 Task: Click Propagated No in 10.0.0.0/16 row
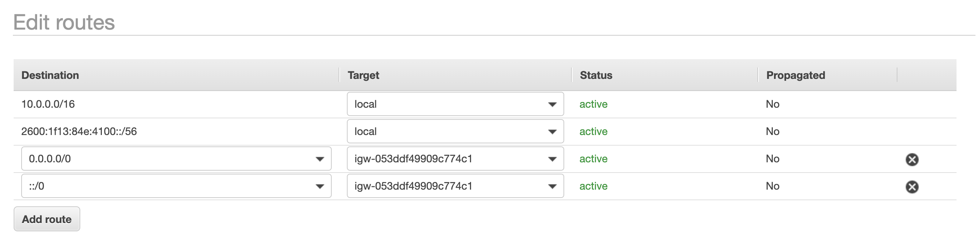(x=772, y=104)
